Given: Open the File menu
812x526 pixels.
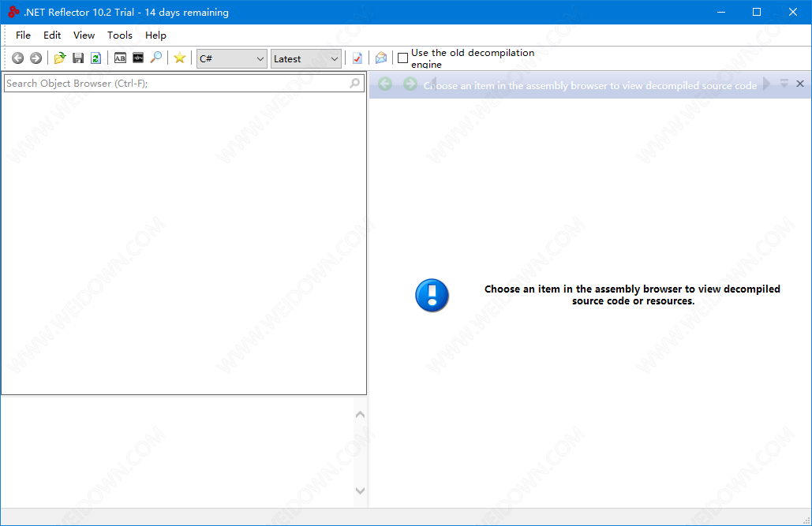Looking at the screenshot, I should click(x=24, y=35).
